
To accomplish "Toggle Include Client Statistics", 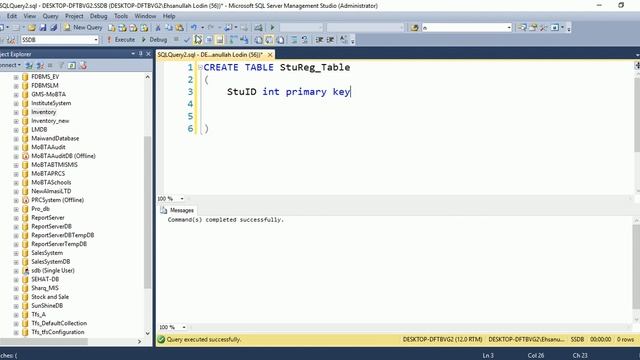I will pyautogui.click(x=244, y=40).
